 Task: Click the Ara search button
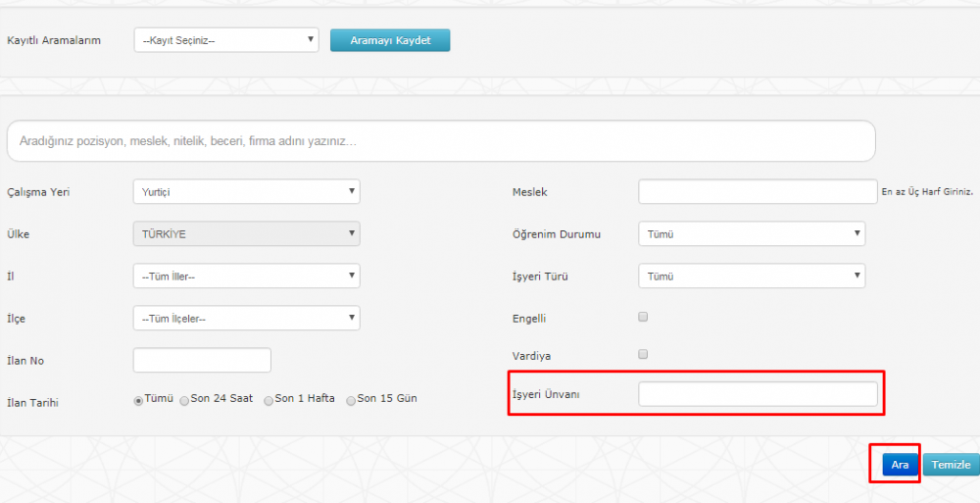coord(900,464)
